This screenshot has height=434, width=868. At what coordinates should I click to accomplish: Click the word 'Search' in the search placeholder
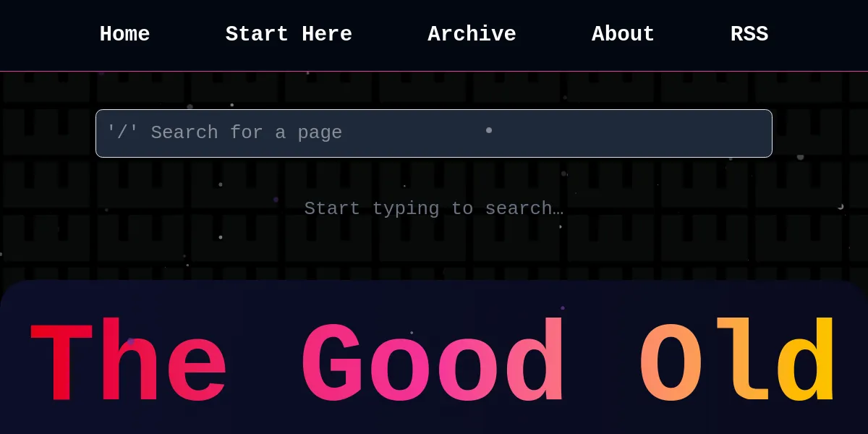click(184, 133)
